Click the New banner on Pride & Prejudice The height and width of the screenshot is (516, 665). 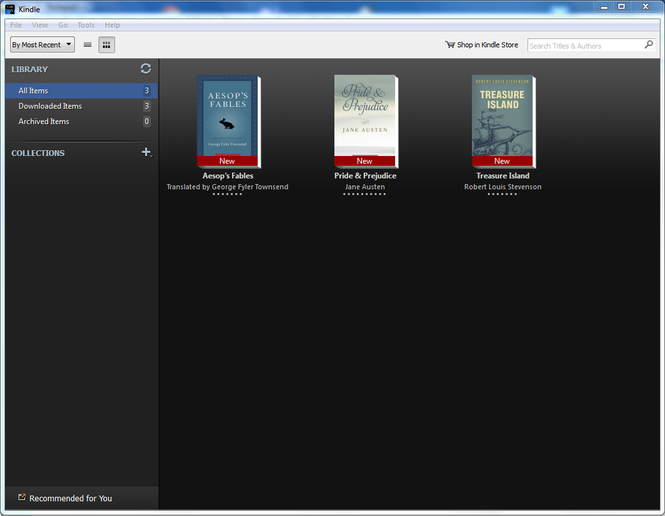point(365,161)
